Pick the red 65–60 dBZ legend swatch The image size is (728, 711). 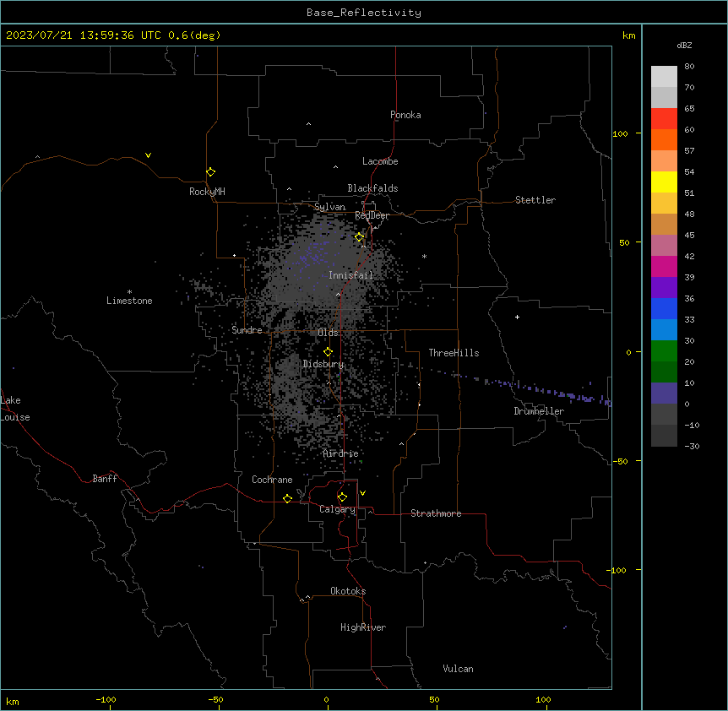664,118
